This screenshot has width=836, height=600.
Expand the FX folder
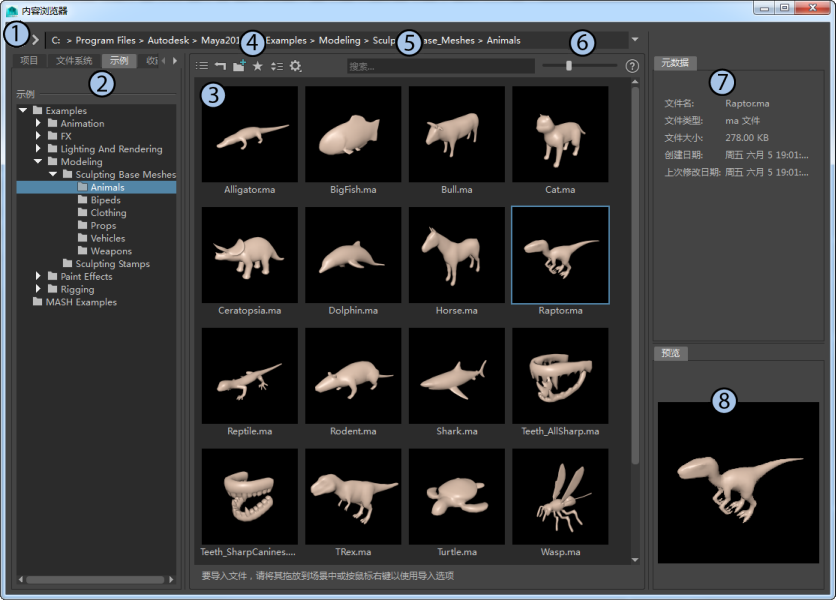coord(38,136)
